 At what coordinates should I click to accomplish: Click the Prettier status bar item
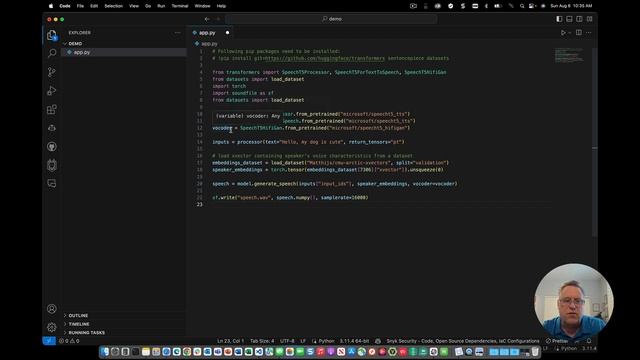[557, 341]
